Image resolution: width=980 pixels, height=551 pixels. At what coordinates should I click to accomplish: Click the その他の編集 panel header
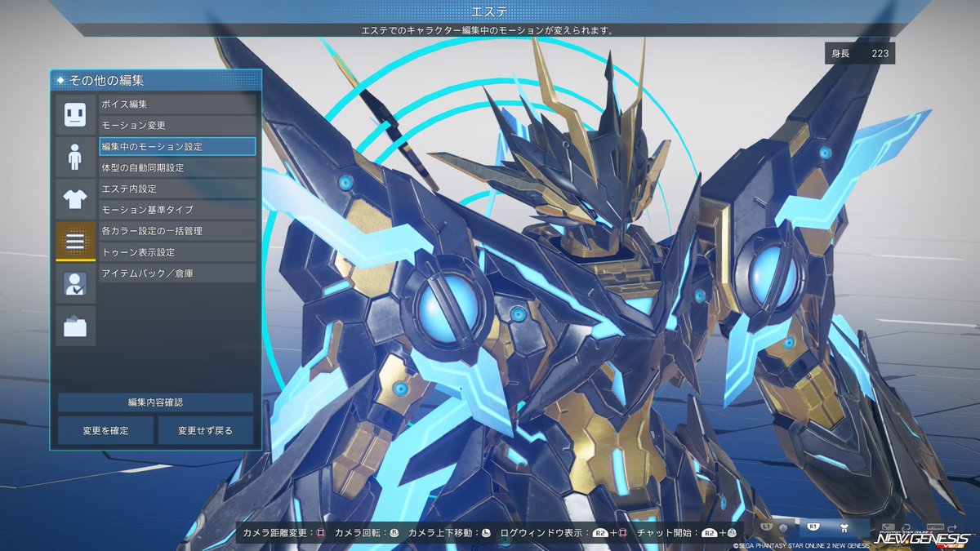156,80
